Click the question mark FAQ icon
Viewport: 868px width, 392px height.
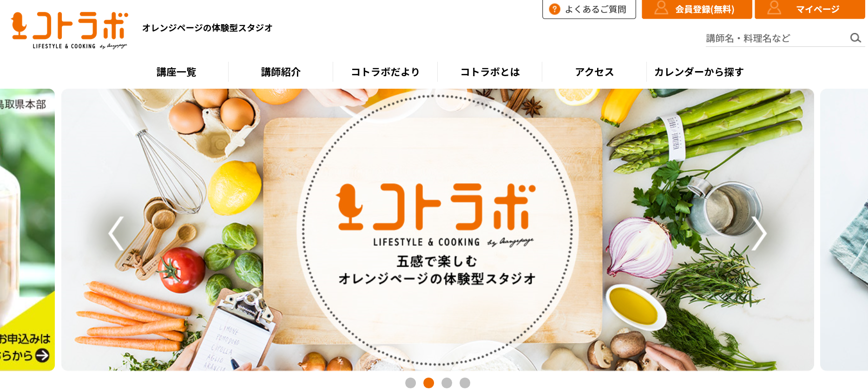[x=554, y=9]
